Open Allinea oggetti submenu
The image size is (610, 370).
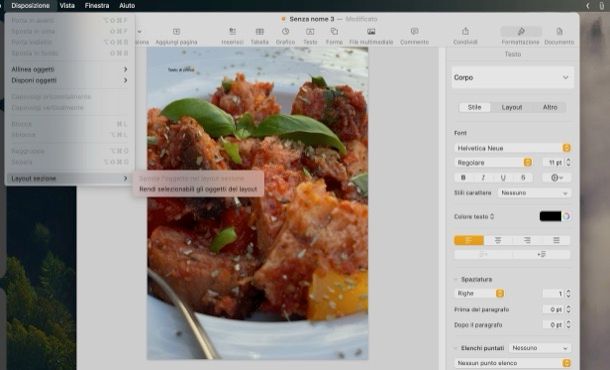(x=69, y=69)
